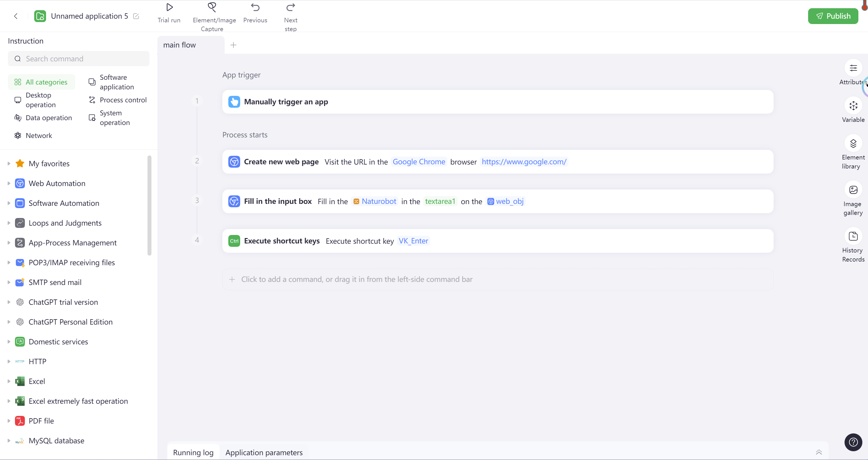The image size is (868, 460).
Task: Expand the Web Automation category
Action: (x=8, y=183)
